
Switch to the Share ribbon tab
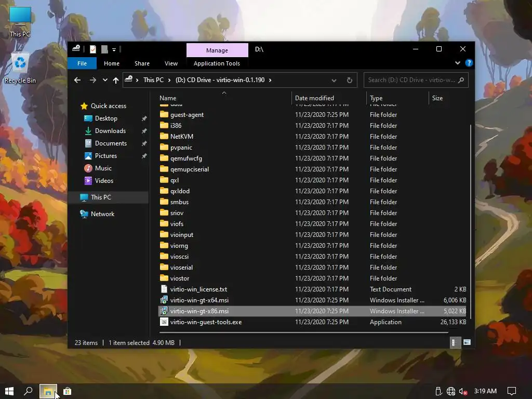[142, 63]
